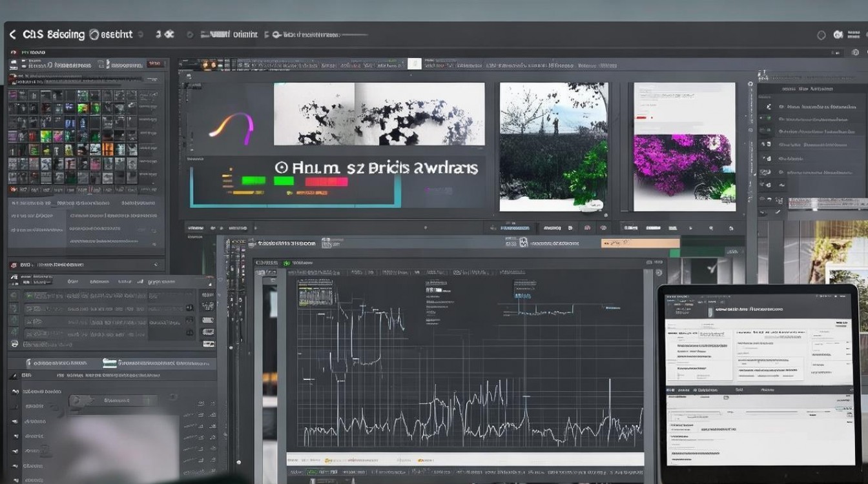Click the circle icon beside the title text
The width and height of the screenshot is (868, 484).
[94, 34]
